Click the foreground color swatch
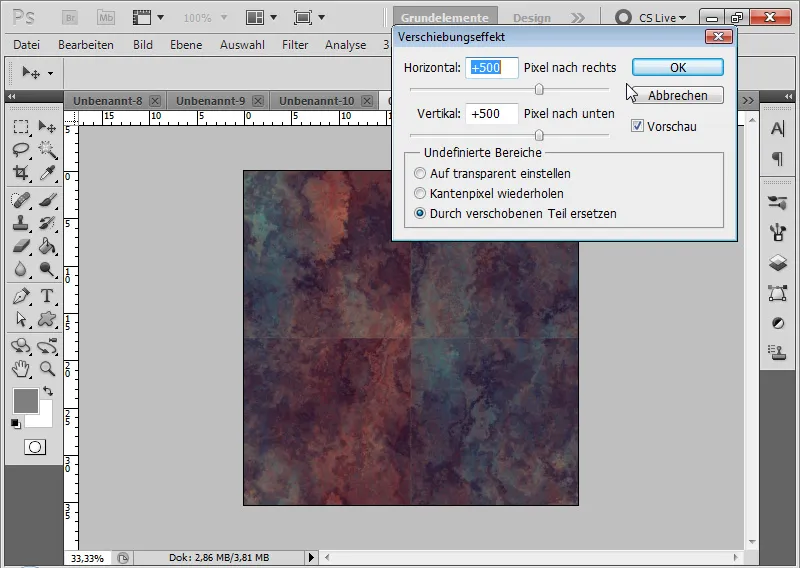This screenshot has width=800, height=568. pos(26,401)
